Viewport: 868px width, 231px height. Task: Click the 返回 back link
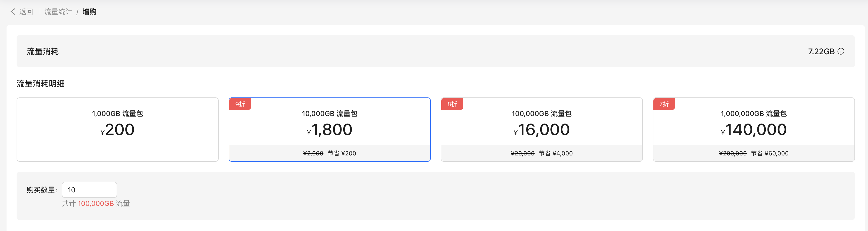tap(26, 12)
